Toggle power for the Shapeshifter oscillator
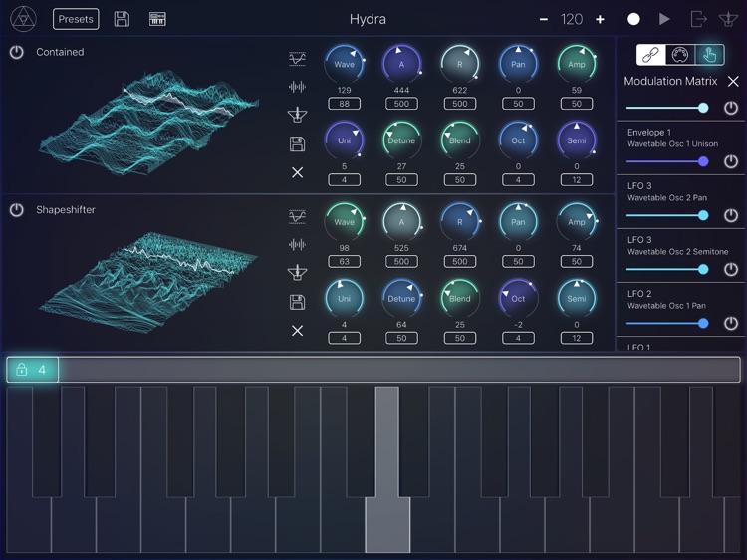747x560 pixels. click(x=17, y=210)
